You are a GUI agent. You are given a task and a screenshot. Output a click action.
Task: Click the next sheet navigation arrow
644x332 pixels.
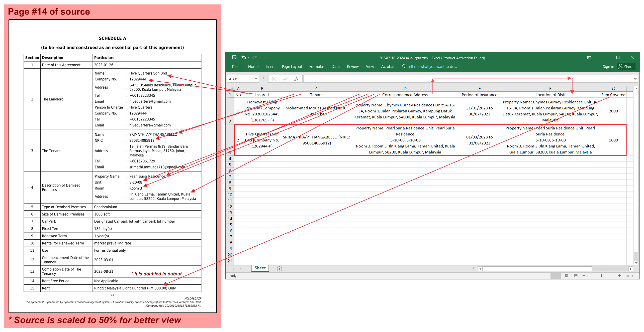[x=240, y=269]
